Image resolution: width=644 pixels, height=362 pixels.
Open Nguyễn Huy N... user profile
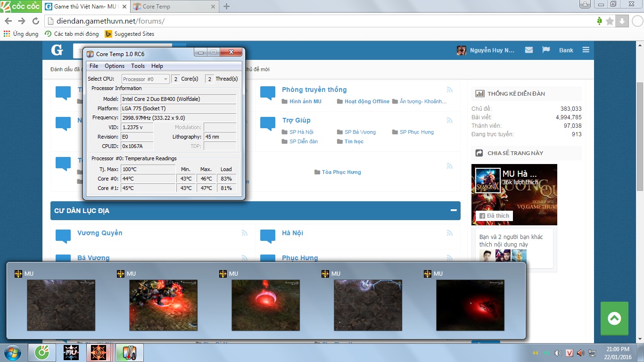pos(486,50)
